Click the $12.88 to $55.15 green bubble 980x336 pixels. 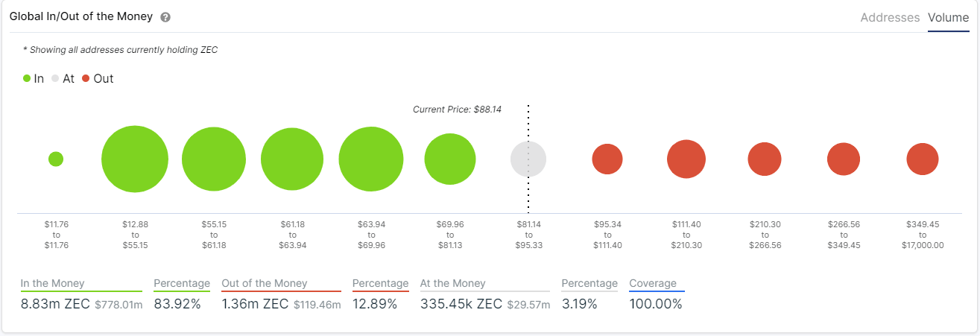(135, 159)
